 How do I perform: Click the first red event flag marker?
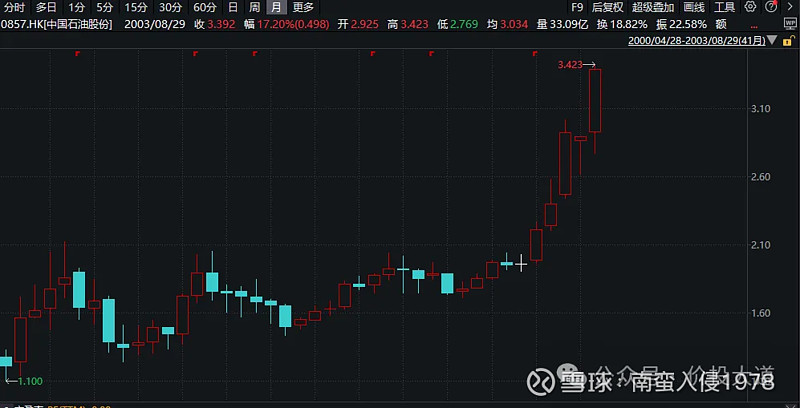(77, 53)
